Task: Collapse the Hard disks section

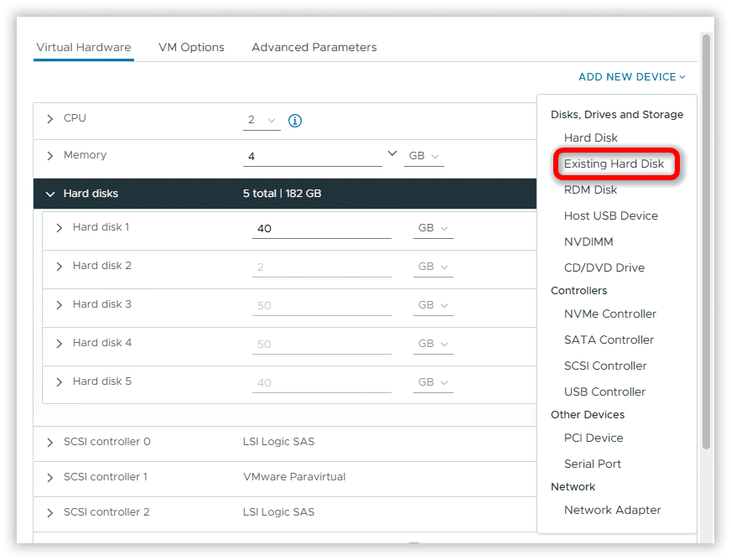Action: coord(50,194)
